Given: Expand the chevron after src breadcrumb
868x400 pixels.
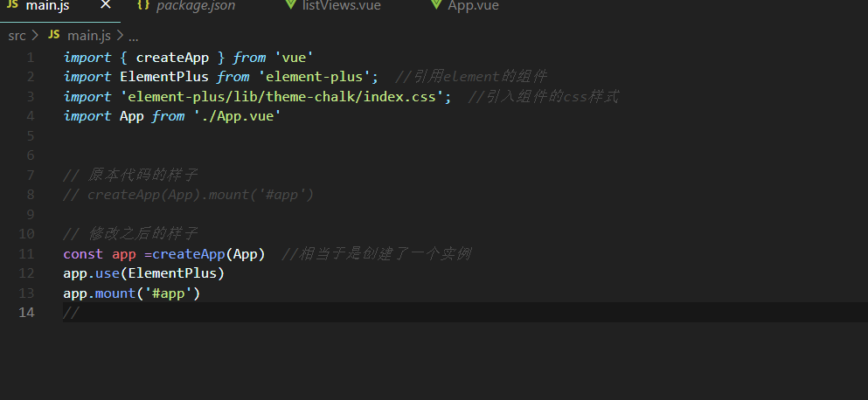Looking at the screenshot, I should 36,36.
